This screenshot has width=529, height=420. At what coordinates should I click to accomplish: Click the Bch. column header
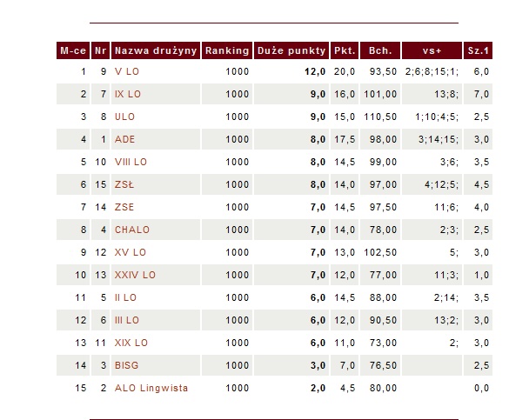point(379,50)
